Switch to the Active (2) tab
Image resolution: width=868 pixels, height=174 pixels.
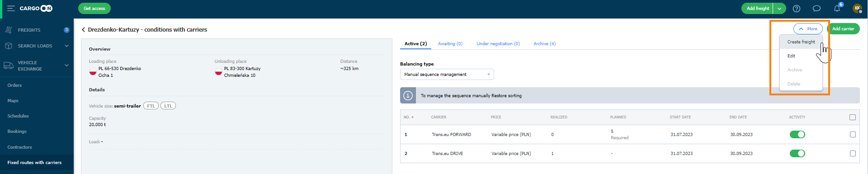coord(415,43)
